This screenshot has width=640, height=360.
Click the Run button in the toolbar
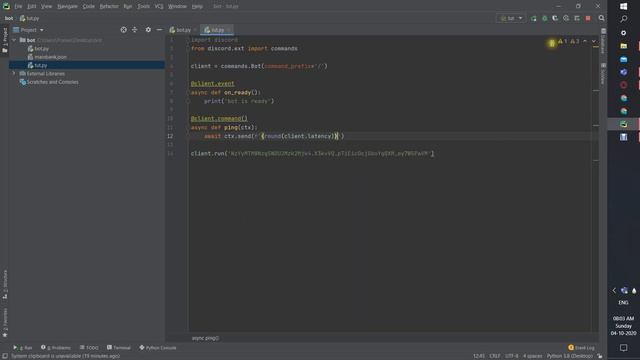click(534, 18)
